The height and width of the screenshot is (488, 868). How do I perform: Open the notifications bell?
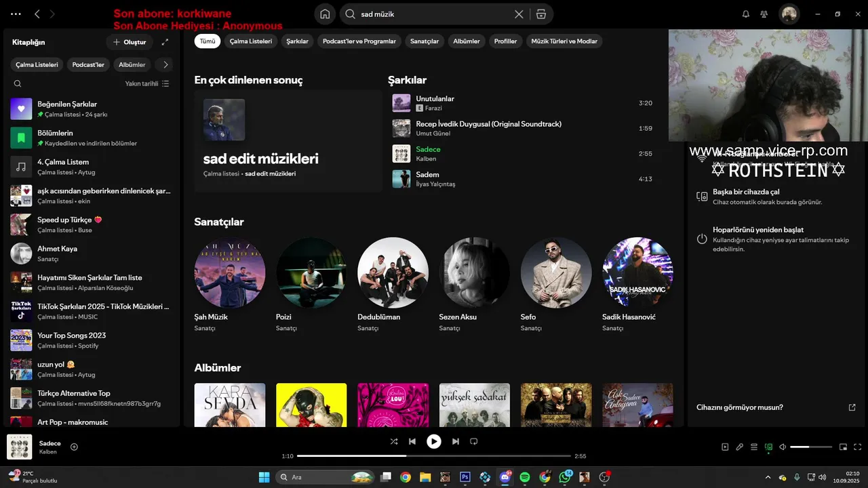tap(746, 14)
